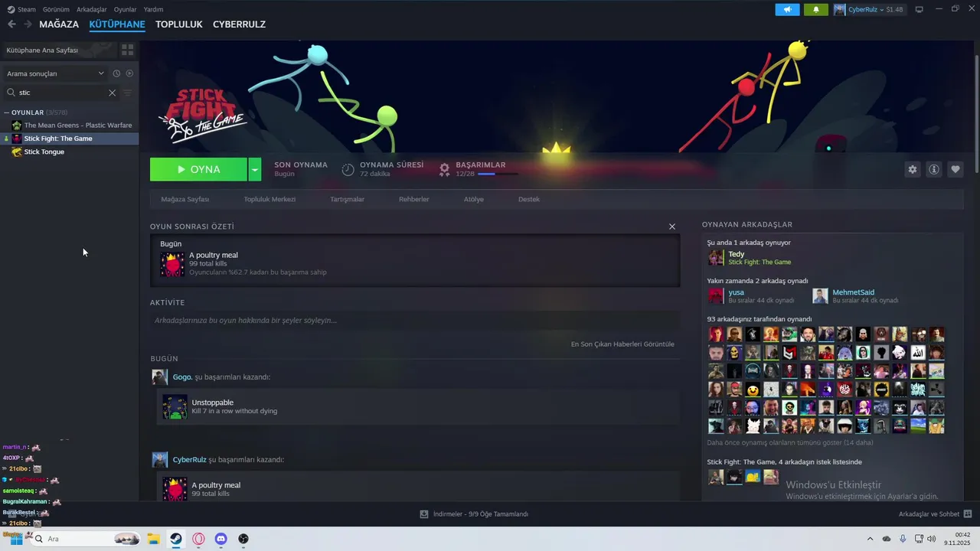The width and height of the screenshot is (980, 551).
Task: Click En Son Çıkan Haberleri Görüntüle
Action: 622,344
